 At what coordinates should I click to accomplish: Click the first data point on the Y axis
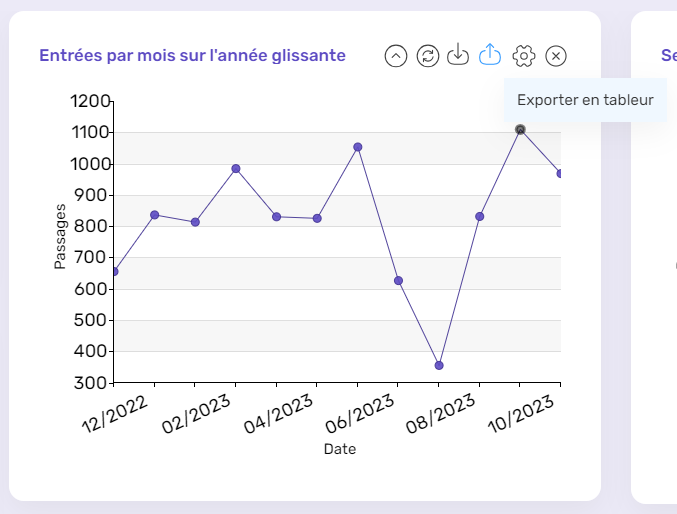click(114, 271)
